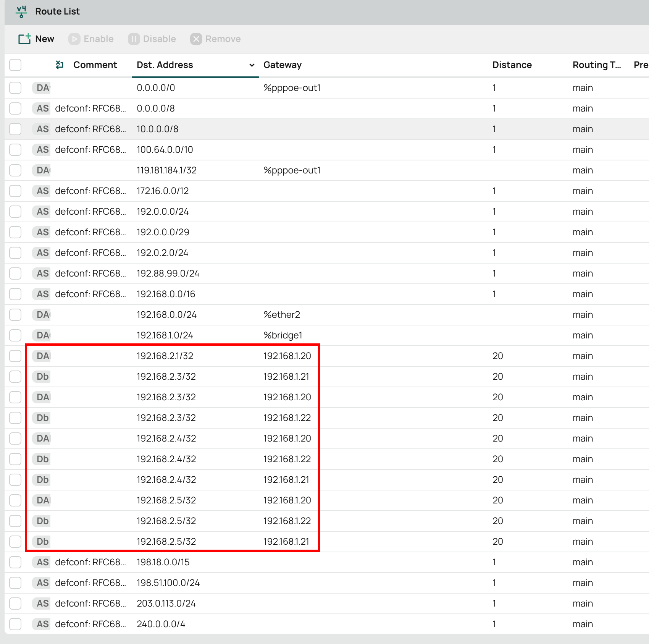Check the box for route 198.18.0.0/15
The width and height of the screenshot is (649, 644).
point(15,562)
